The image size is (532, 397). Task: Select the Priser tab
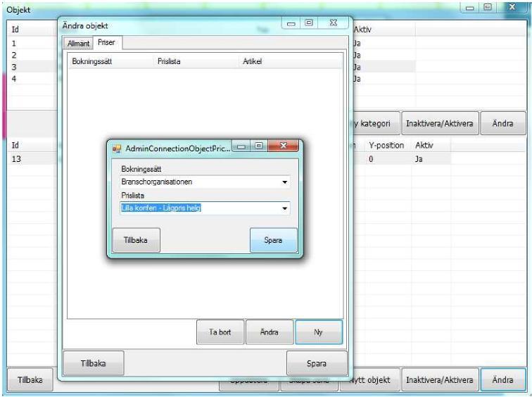[x=107, y=42]
